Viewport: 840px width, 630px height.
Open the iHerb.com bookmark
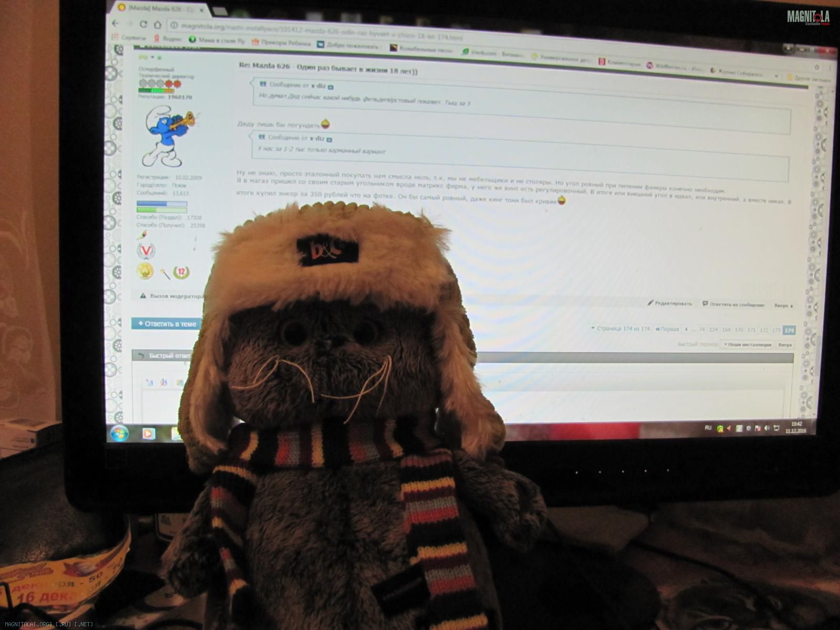click(x=492, y=54)
